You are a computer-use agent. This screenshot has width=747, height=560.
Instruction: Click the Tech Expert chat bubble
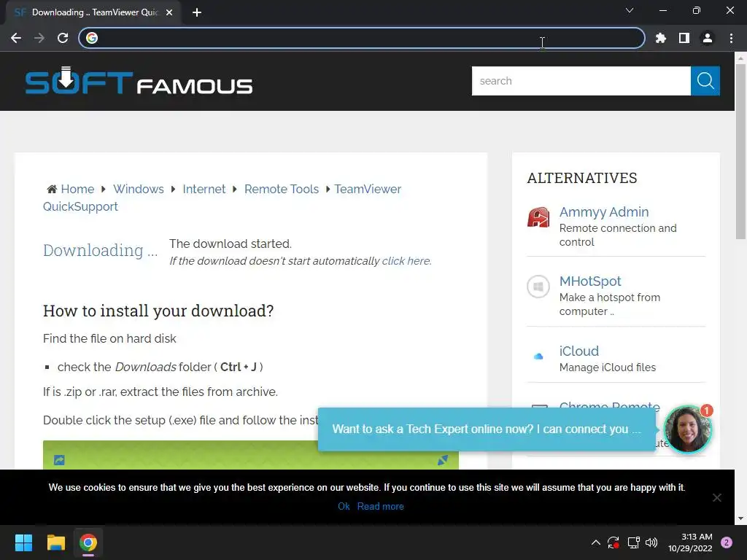pyautogui.click(x=487, y=429)
